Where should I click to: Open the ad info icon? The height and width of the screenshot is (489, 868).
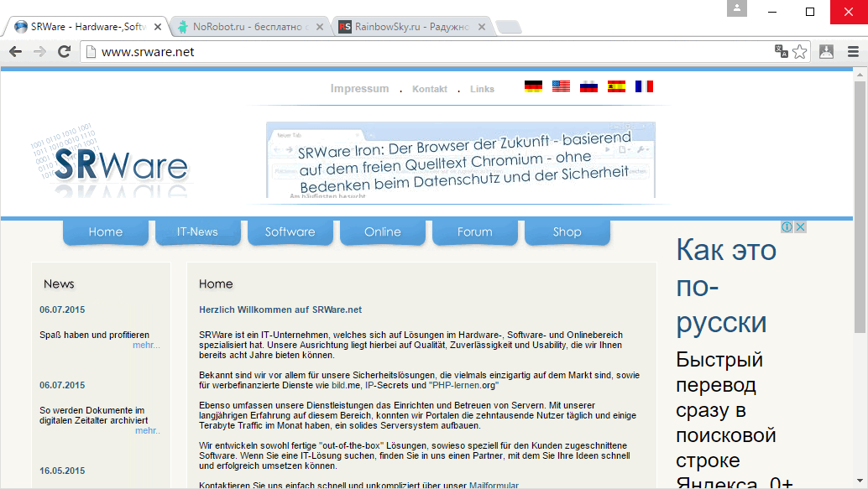click(787, 226)
